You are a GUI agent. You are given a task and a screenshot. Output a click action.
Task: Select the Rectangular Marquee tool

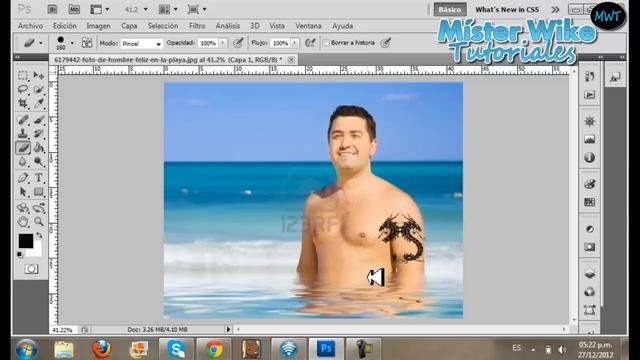click(23, 76)
